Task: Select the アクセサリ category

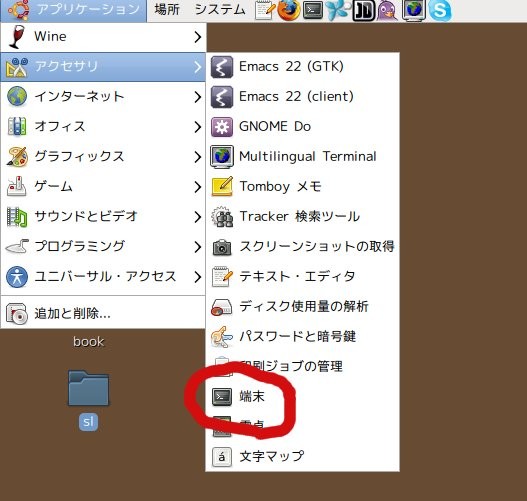Action: [103, 67]
